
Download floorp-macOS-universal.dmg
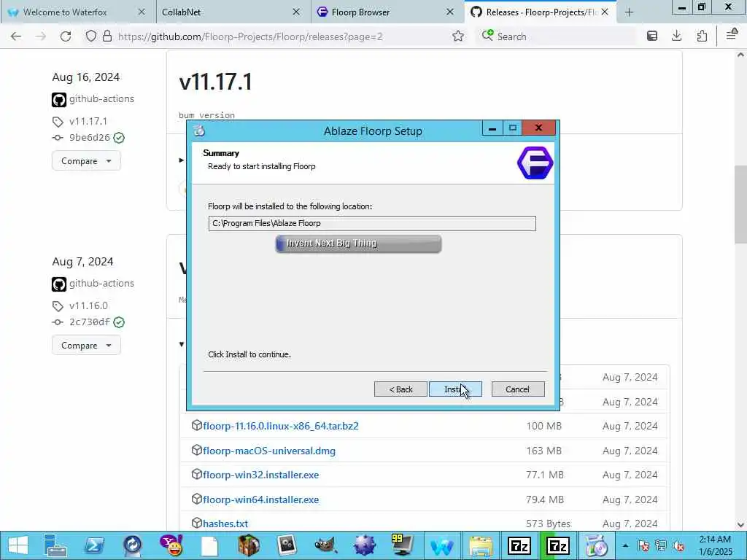(269, 451)
